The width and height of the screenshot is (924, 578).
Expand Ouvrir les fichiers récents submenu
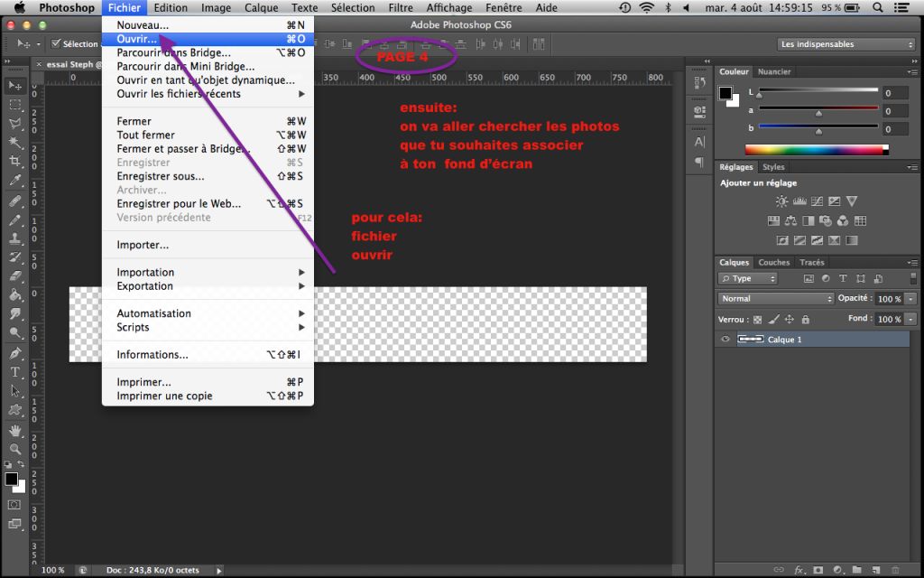208,94
